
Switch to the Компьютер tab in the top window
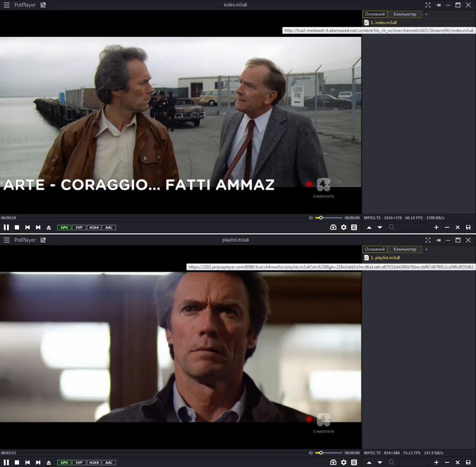[405, 14]
